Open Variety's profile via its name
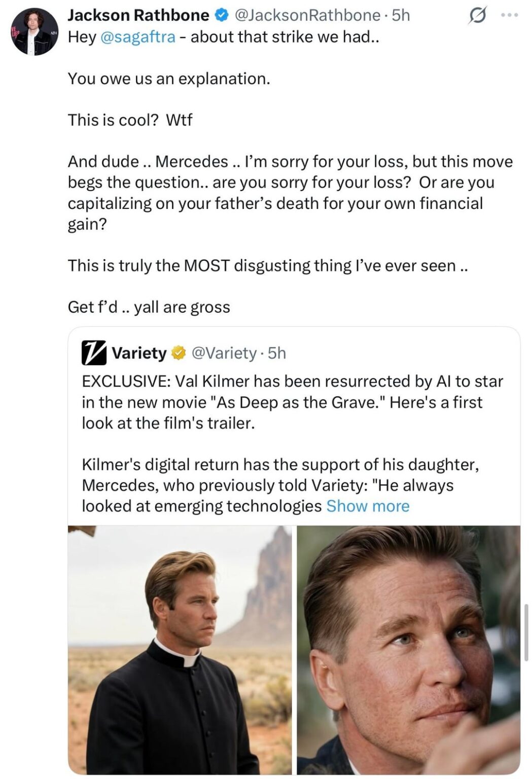This screenshot has width=532, height=779. (137, 353)
